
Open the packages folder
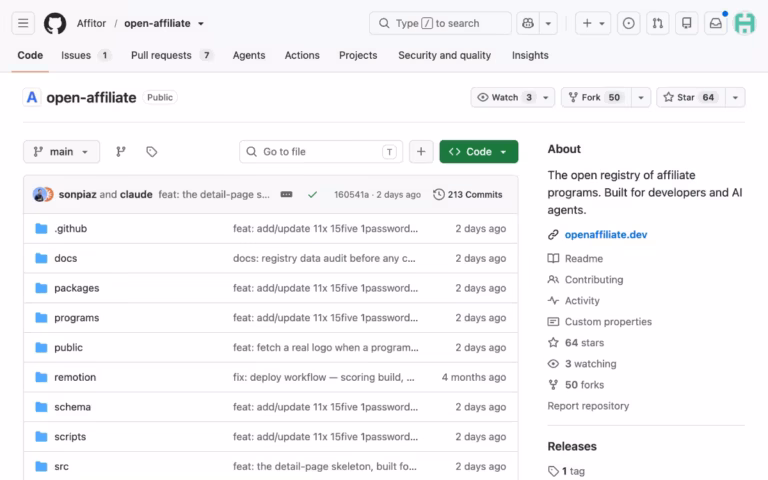[x=76, y=288]
